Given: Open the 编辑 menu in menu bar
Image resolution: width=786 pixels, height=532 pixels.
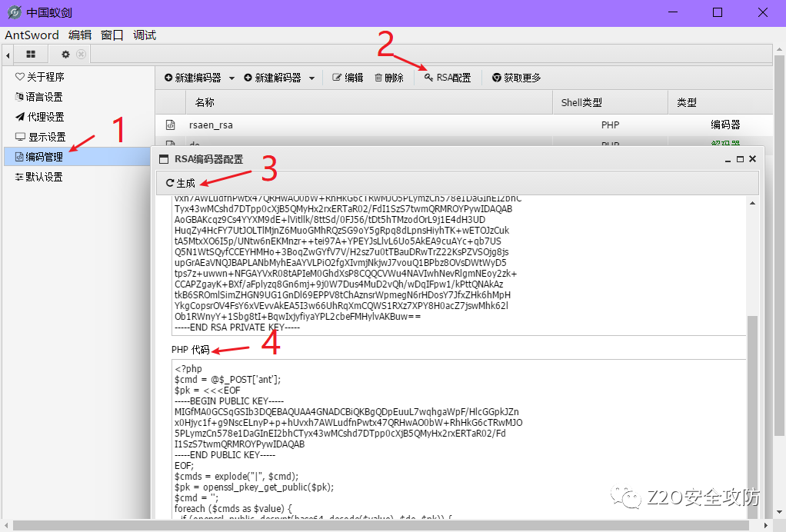Looking at the screenshot, I should point(80,35).
